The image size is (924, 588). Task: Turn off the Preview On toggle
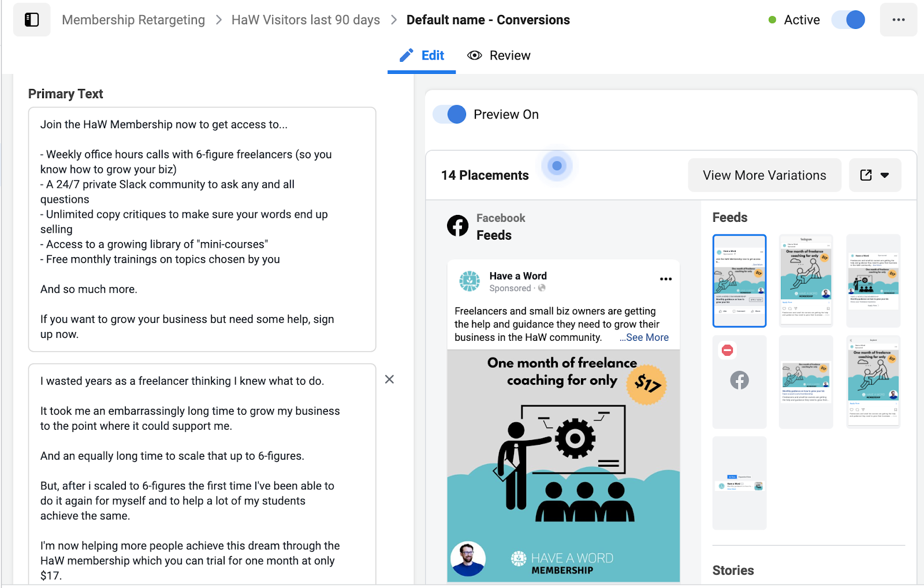pyautogui.click(x=449, y=114)
